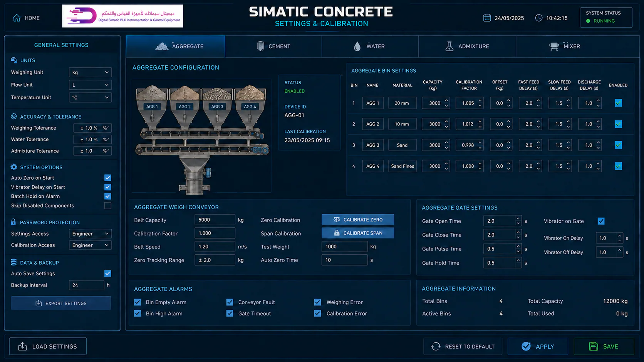Enable Skip Disabled Components checkbox
644x362 pixels.
[x=108, y=205]
